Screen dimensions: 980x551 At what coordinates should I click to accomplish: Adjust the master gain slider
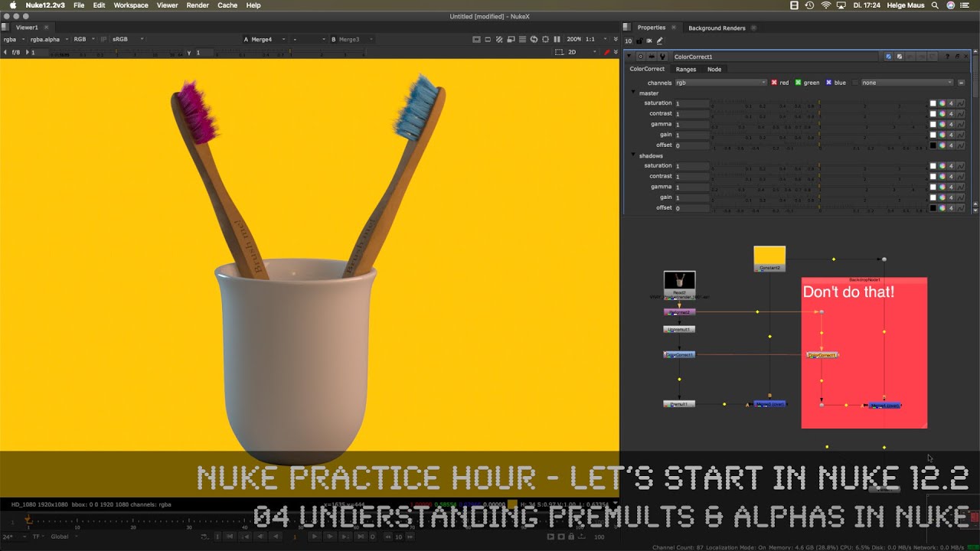[x=819, y=135]
